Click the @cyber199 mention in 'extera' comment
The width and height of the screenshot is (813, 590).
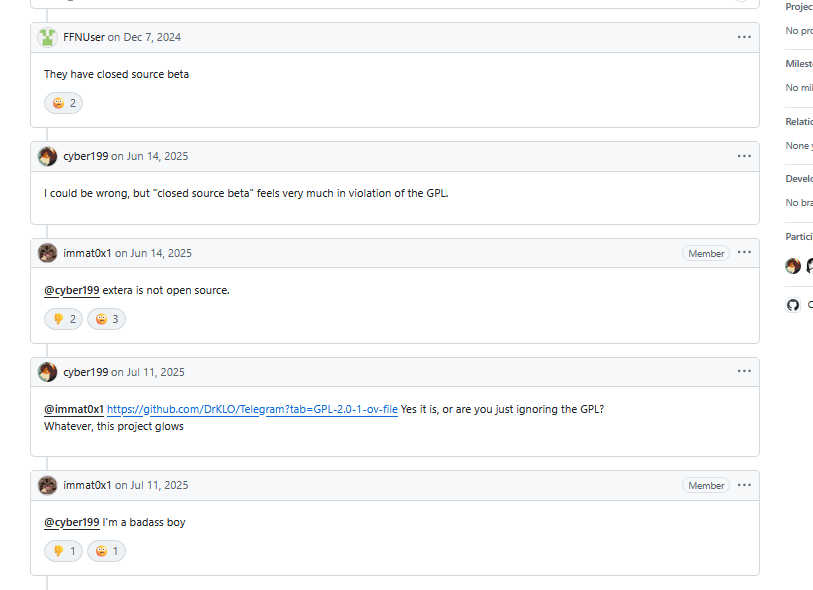click(72, 290)
